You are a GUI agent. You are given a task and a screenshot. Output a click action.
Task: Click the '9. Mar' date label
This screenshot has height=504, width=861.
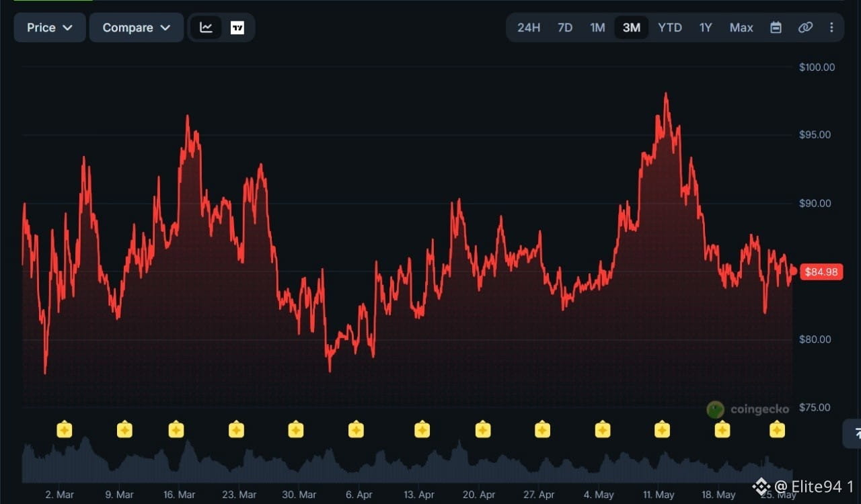(119, 495)
